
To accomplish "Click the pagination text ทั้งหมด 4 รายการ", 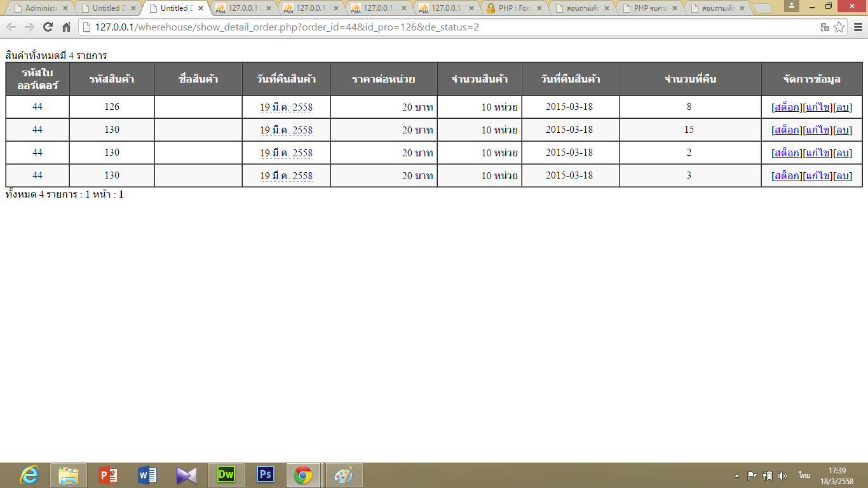I will tap(41, 194).
